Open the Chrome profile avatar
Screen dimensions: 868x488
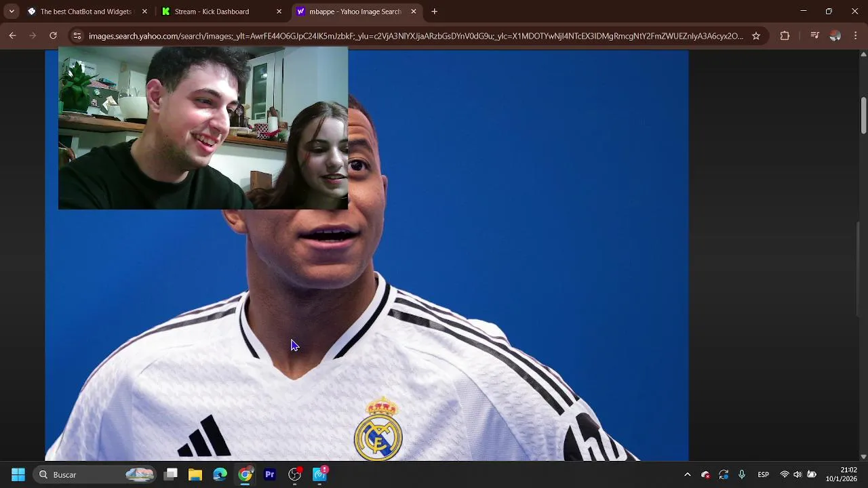pyautogui.click(x=835, y=36)
